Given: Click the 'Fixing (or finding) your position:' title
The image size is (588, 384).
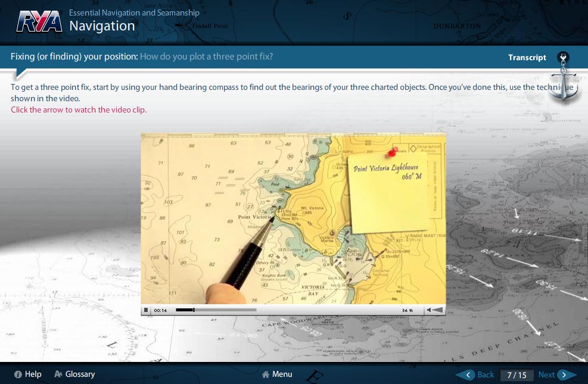Looking at the screenshot, I should click(74, 57).
